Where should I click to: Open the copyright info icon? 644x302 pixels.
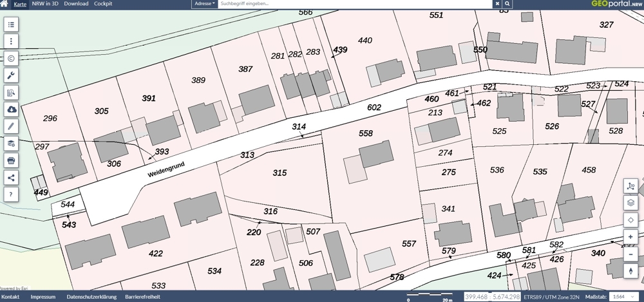pyautogui.click(x=11, y=59)
